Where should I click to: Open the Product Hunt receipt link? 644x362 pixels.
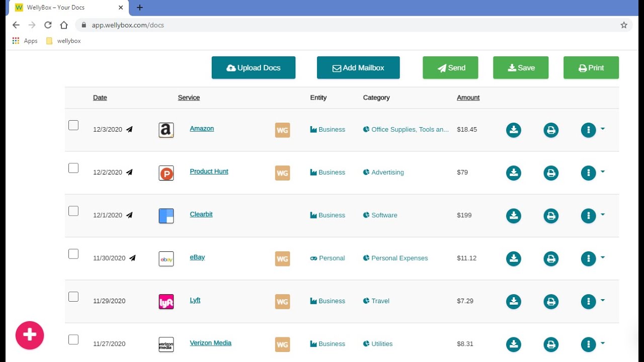pos(209,171)
